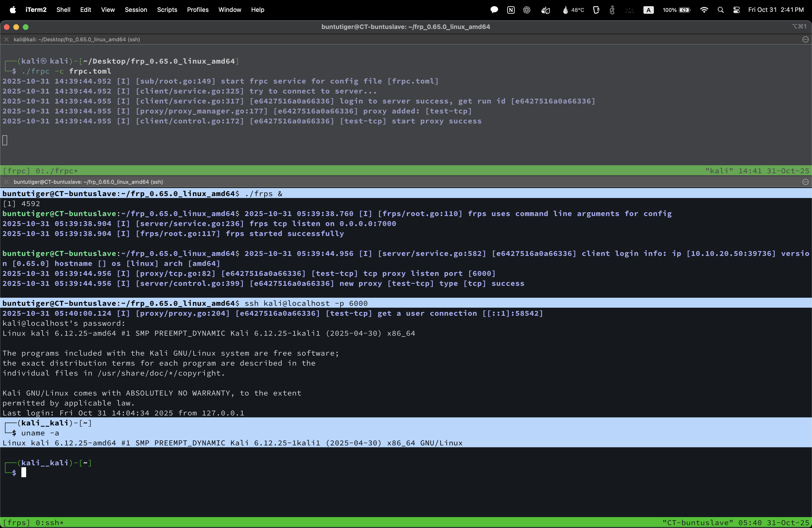Close the kali pane with its X icon
This screenshot has height=528, width=812.
pos(6,40)
